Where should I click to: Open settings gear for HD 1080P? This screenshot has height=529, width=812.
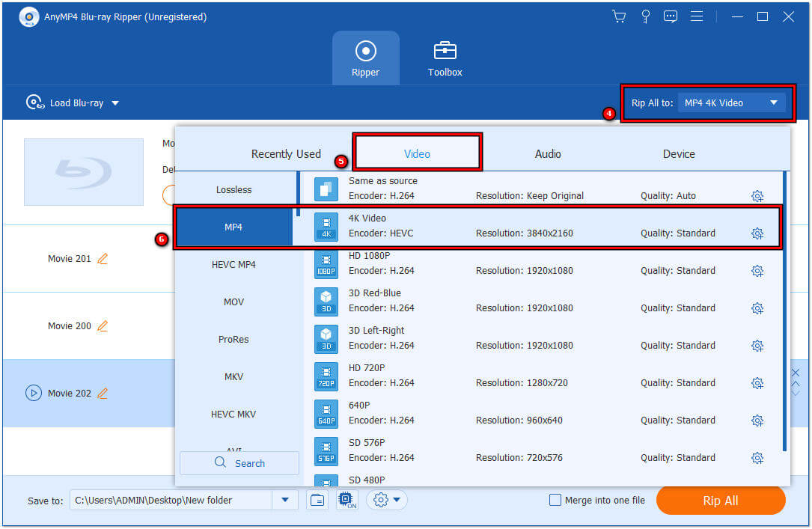pos(757,271)
